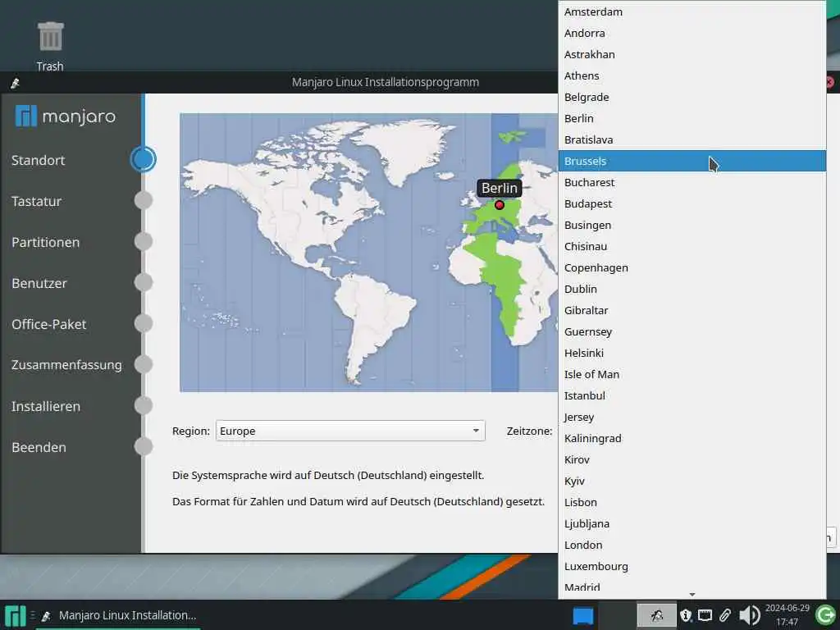Open the Region dropdown showing Europe
Image resolution: width=840 pixels, height=630 pixels.
[350, 431]
